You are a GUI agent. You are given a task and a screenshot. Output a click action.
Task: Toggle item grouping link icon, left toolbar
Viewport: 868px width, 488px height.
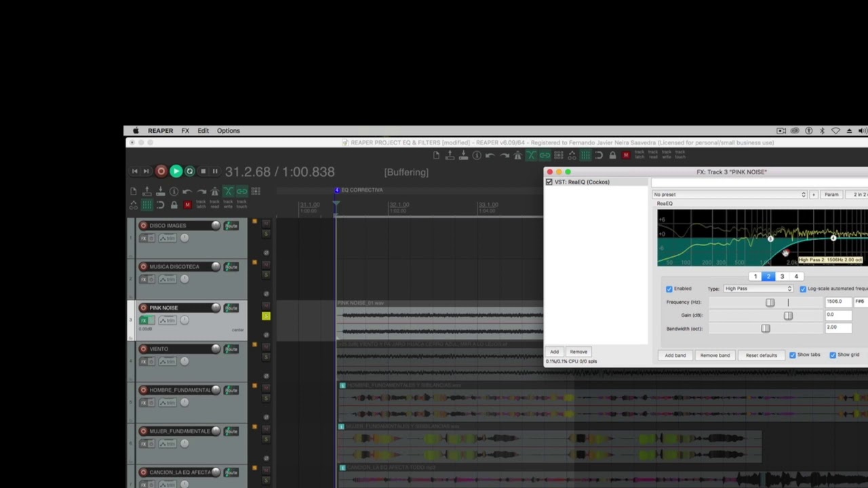click(x=242, y=192)
